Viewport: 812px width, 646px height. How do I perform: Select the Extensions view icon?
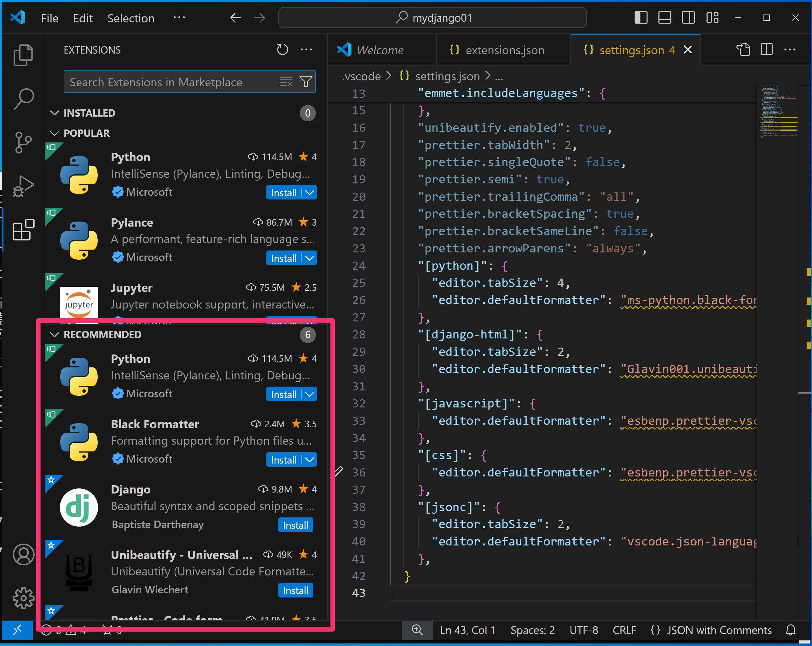click(23, 229)
